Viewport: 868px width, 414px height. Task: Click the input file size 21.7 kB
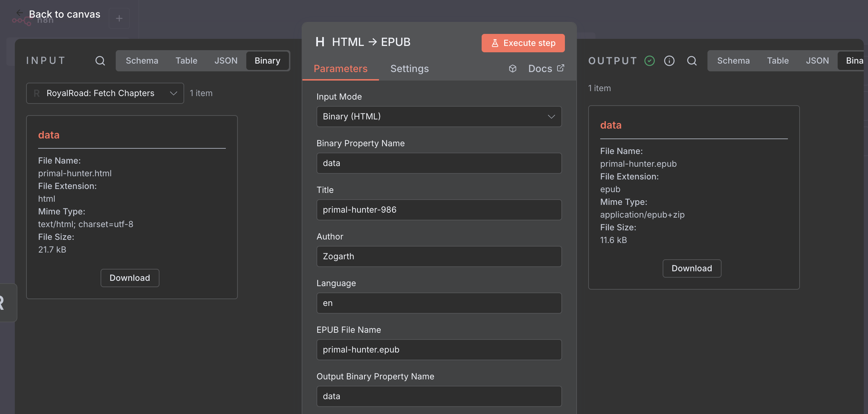click(52, 250)
